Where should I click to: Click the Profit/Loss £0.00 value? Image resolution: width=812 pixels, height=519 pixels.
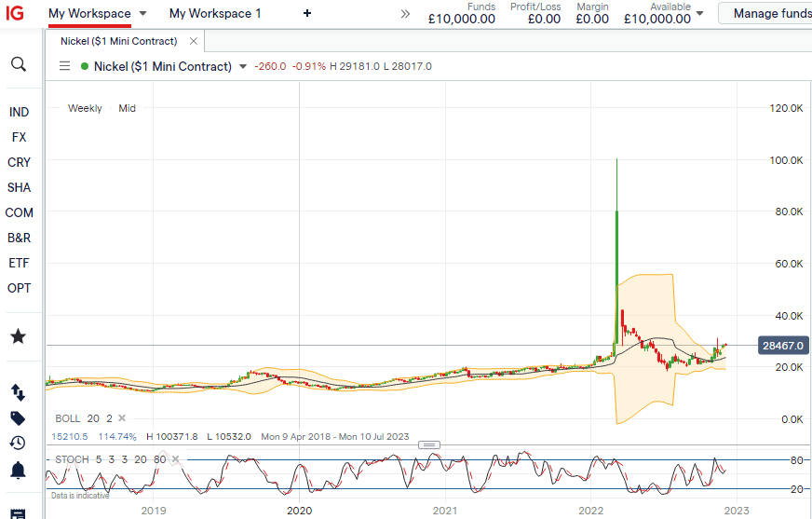[x=544, y=20]
